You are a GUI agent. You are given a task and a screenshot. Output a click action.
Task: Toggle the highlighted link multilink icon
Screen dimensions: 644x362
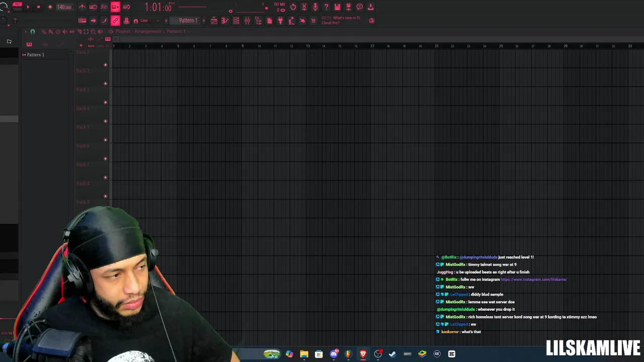coord(115,21)
